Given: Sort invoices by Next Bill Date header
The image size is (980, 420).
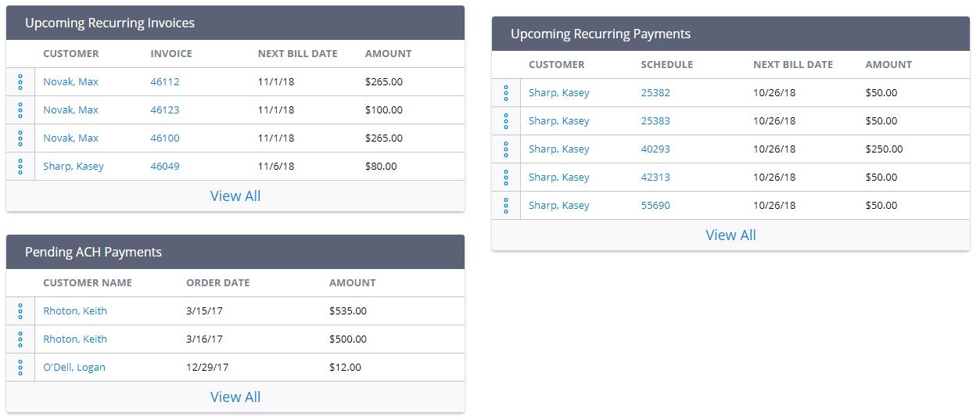Looking at the screenshot, I should tap(297, 54).
